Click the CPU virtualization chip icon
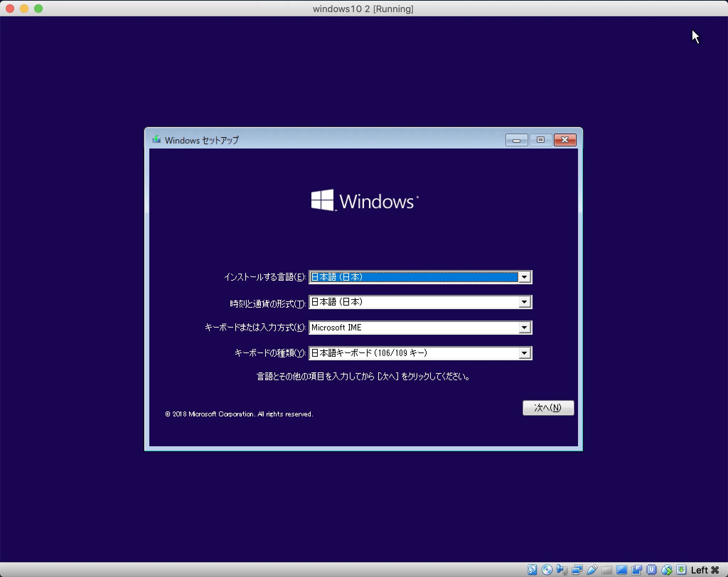 [x=652, y=570]
